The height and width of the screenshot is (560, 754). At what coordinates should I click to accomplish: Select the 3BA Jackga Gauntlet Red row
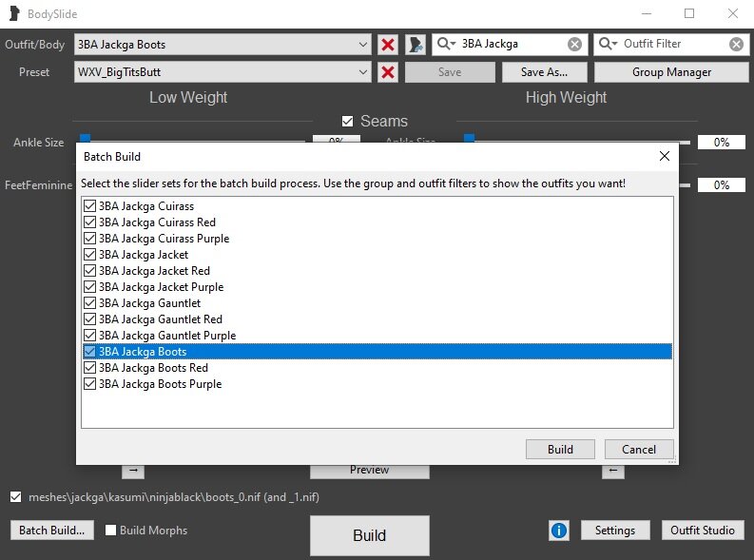pos(377,319)
